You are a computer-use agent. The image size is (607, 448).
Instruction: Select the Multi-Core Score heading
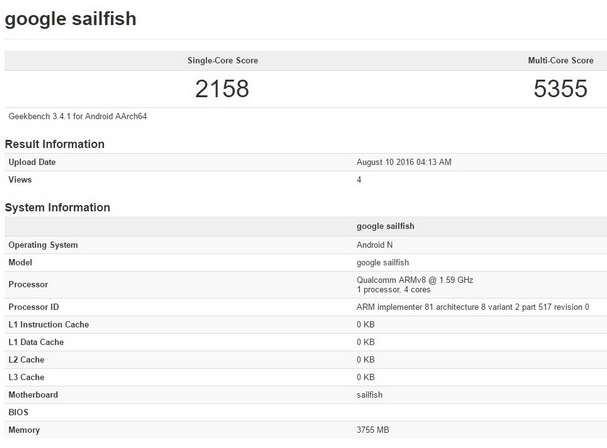561,60
